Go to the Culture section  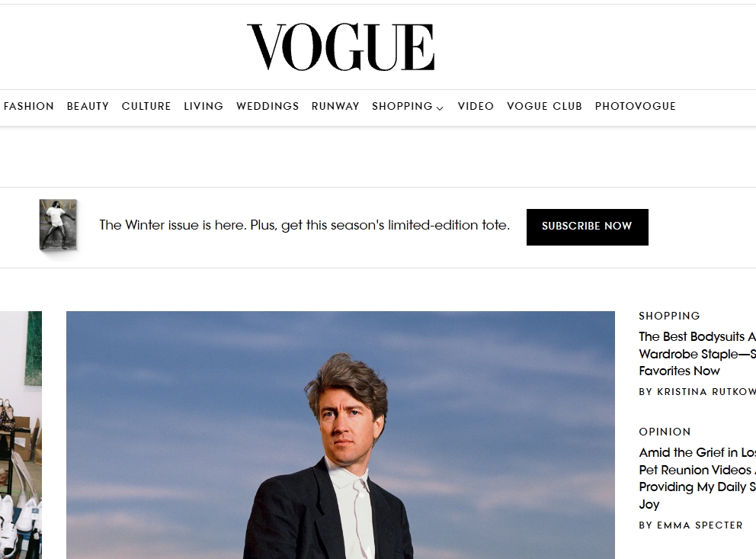[x=146, y=106]
